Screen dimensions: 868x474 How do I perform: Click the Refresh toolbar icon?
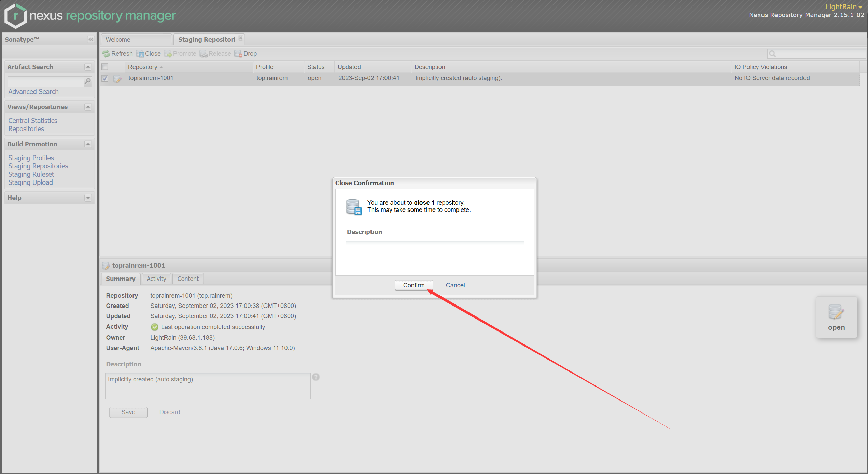106,54
